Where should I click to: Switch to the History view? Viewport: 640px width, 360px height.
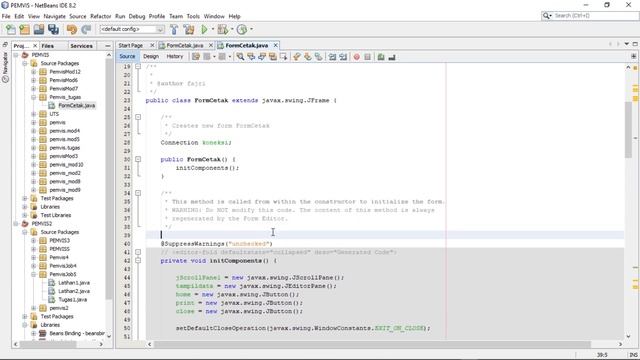coord(175,56)
